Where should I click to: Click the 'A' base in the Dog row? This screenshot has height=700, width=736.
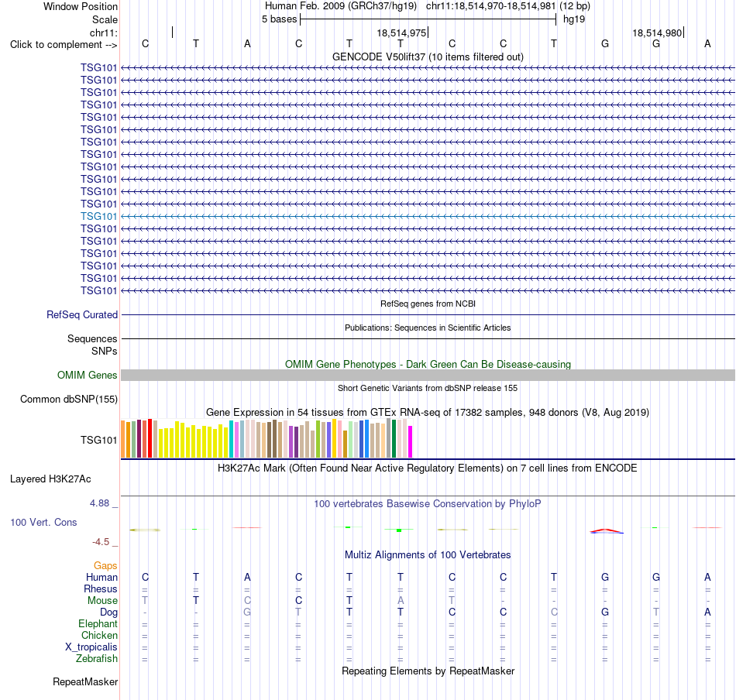(707, 612)
